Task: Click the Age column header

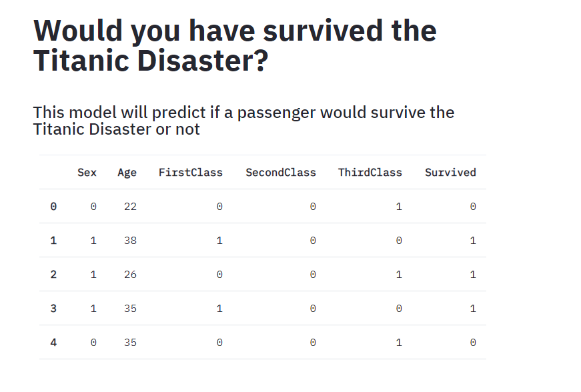Action: [127, 173]
